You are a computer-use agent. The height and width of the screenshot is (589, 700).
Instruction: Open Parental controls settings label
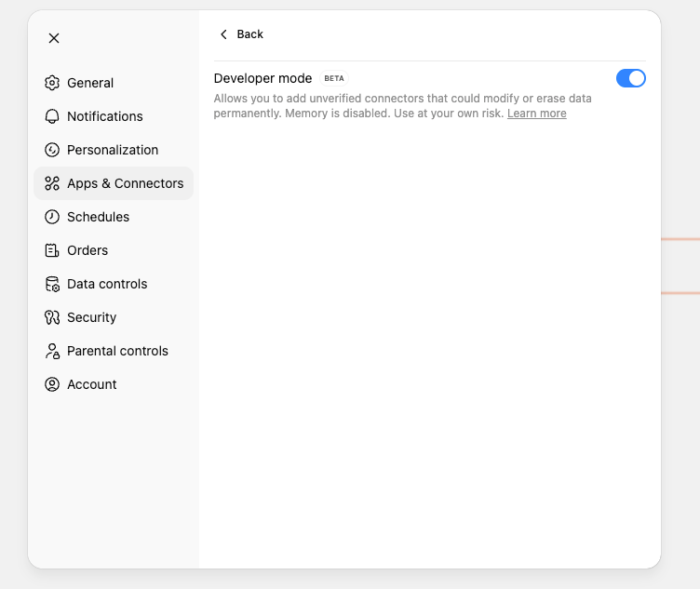click(x=117, y=351)
